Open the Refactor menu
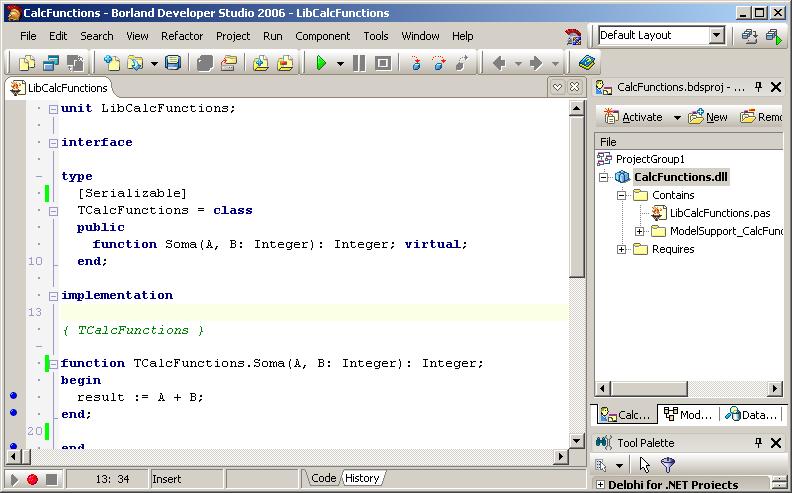Image resolution: width=792 pixels, height=493 pixels. (x=182, y=36)
